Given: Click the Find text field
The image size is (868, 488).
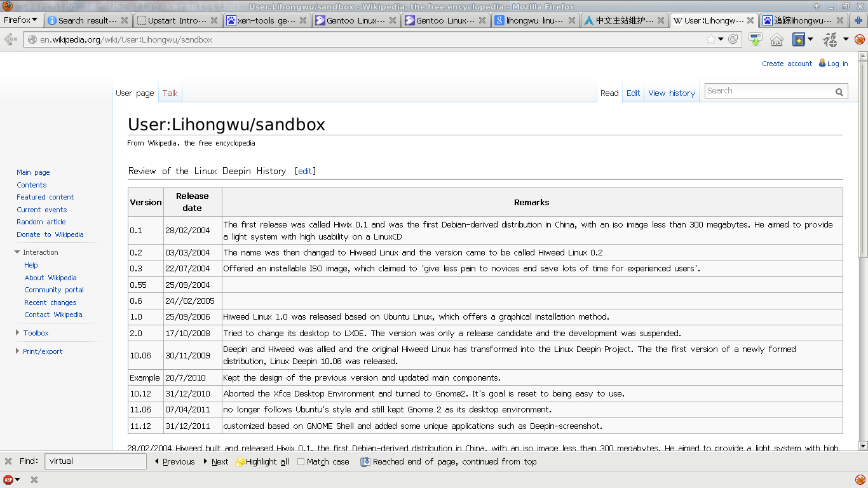Looking at the screenshot, I should pyautogui.click(x=95, y=461).
